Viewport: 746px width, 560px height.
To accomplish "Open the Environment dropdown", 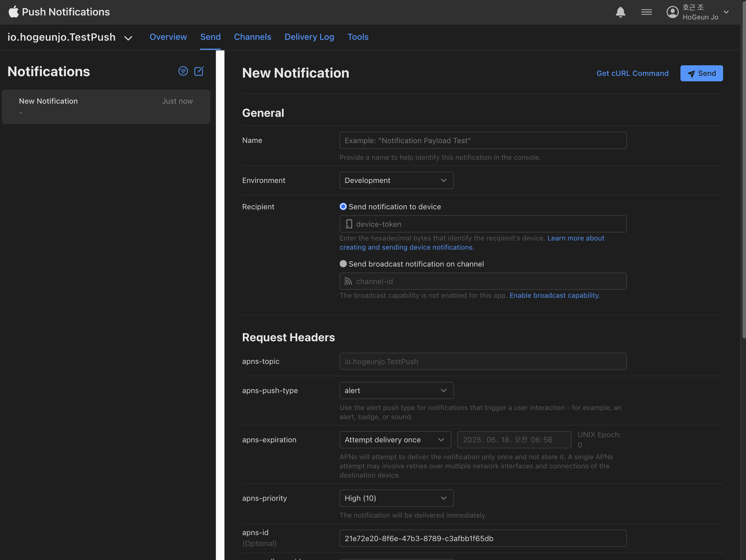I will [x=396, y=180].
